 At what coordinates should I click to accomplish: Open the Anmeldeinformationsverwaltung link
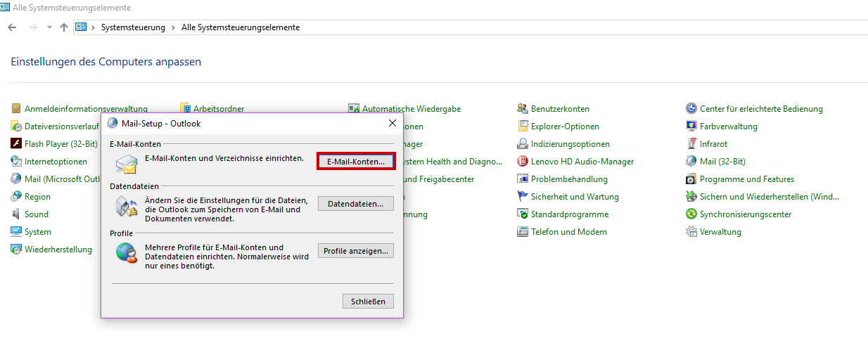86,109
